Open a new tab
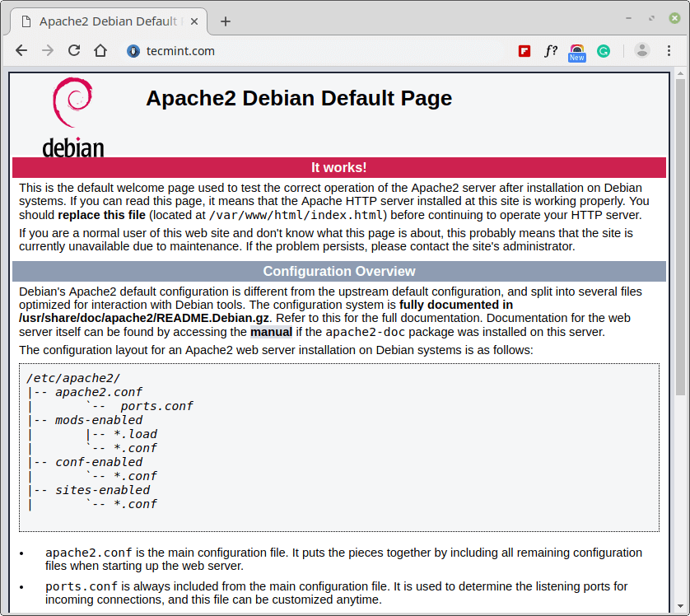The height and width of the screenshot is (616, 690). 225,21
